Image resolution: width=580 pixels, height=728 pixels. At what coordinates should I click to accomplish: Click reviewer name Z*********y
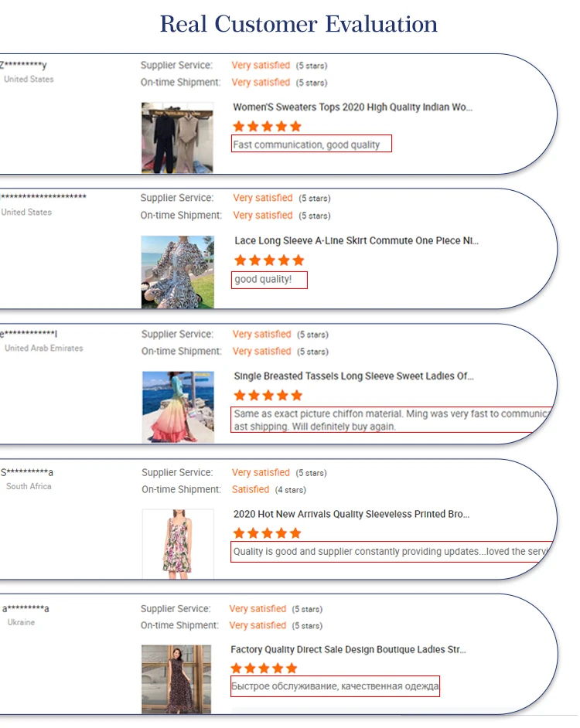click(23, 65)
